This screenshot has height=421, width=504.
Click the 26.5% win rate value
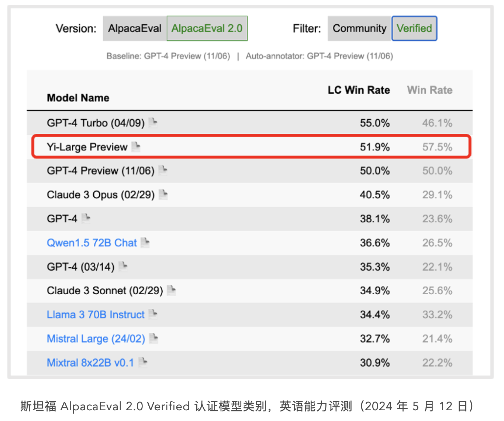click(438, 243)
